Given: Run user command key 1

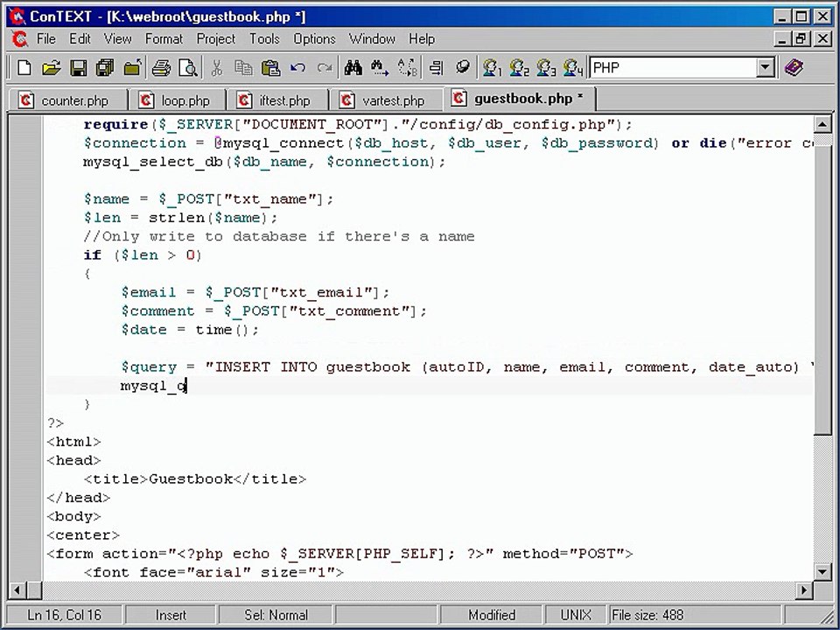Looking at the screenshot, I should pos(492,68).
